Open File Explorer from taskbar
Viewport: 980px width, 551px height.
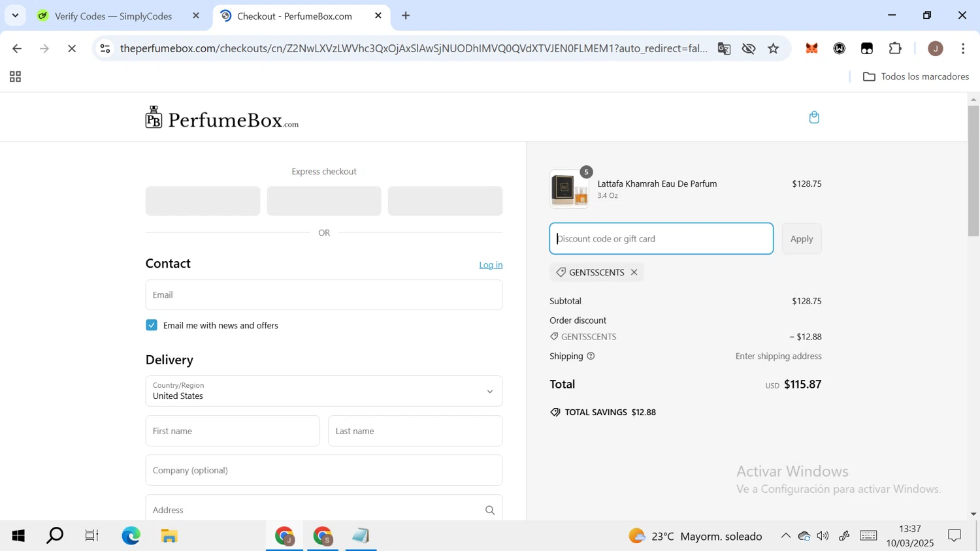click(169, 536)
